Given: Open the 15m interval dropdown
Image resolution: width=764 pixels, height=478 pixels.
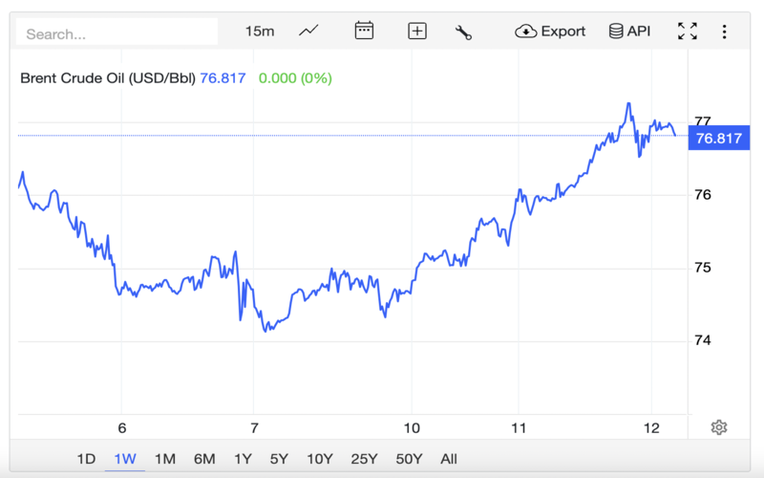Looking at the screenshot, I should pyautogui.click(x=260, y=32).
